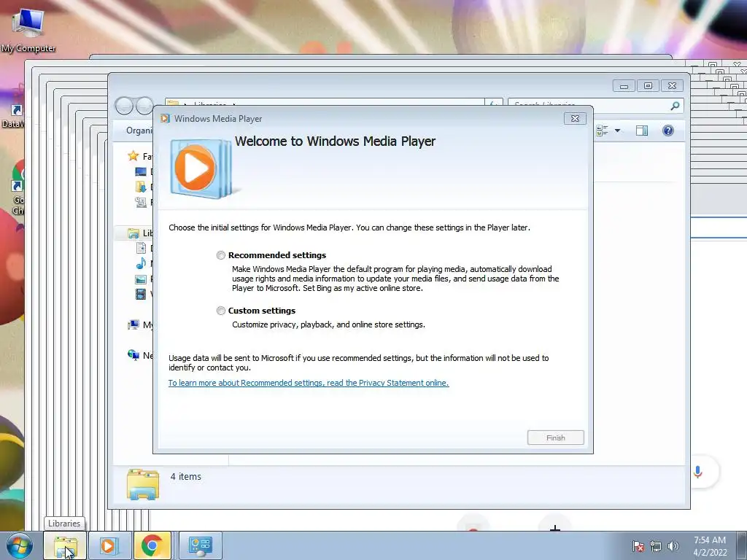This screenshot has height=560, width=747.
Task: Open the Start menu orb
Action: click(20, 545)
